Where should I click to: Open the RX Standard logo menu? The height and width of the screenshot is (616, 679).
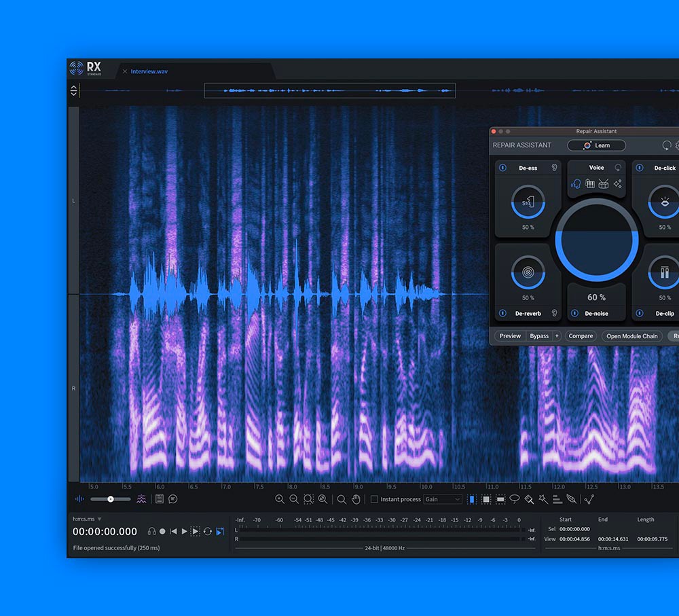coord(86,68)
